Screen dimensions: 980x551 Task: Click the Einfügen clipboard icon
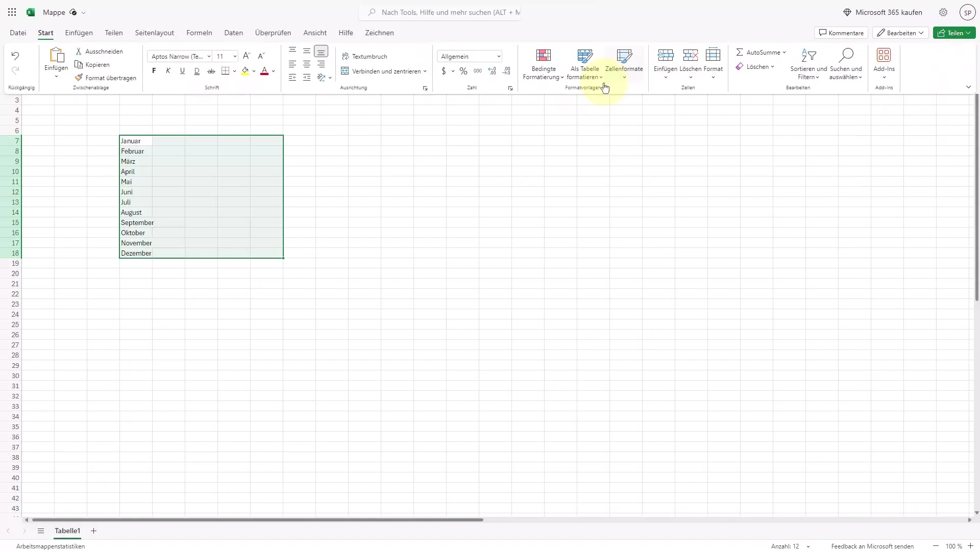point(57,55)
